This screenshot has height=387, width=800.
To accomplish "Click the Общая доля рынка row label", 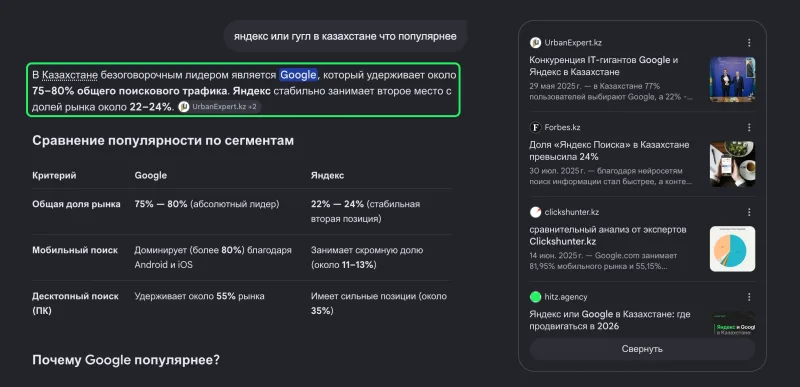I will point(77,204).
